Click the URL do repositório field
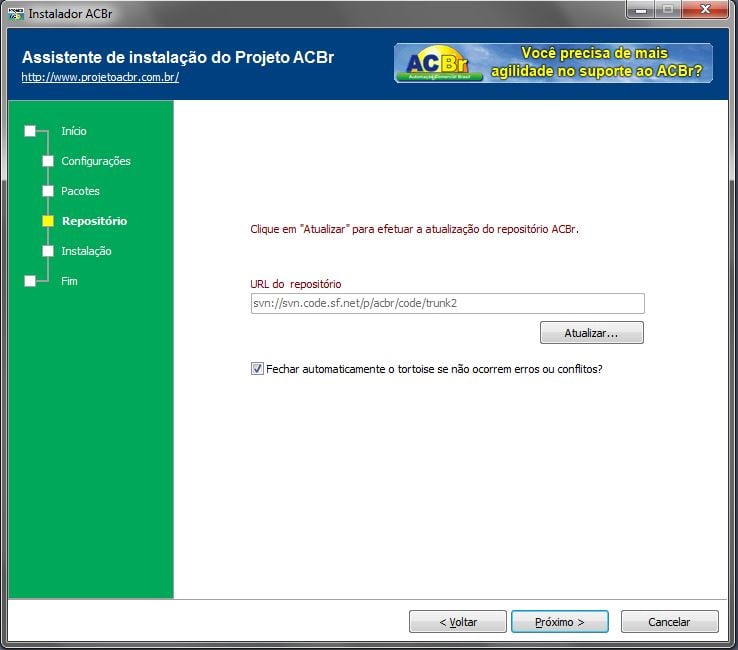 point(448,303)
